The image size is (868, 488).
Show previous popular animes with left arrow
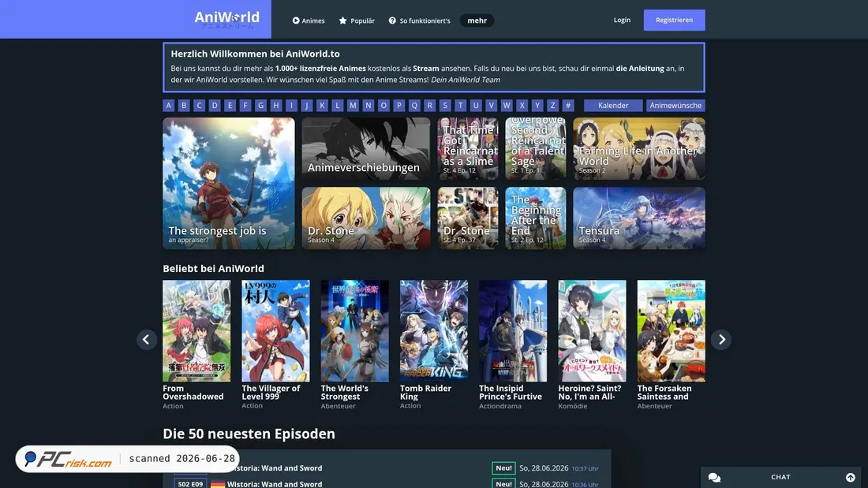147,340
